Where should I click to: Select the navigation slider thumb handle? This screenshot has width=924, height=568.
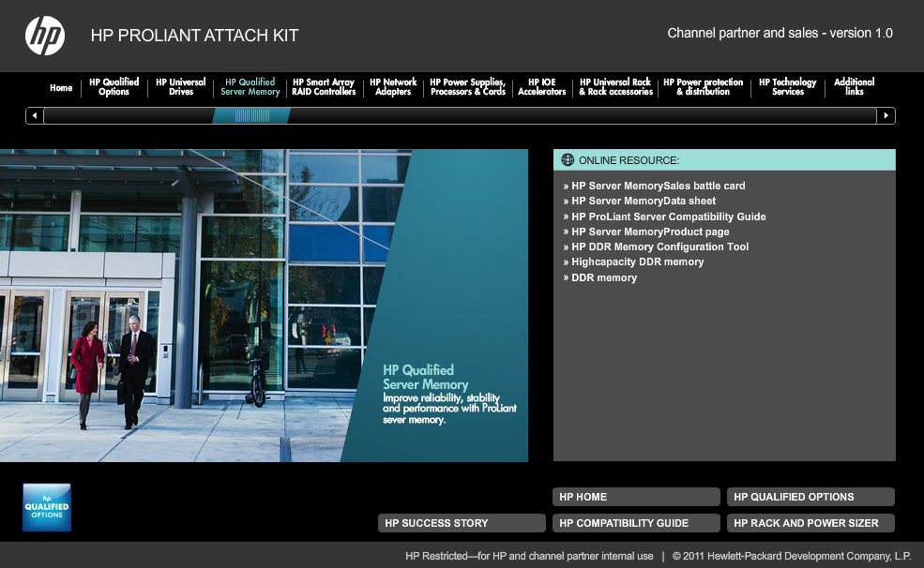(x=251, y=115)
